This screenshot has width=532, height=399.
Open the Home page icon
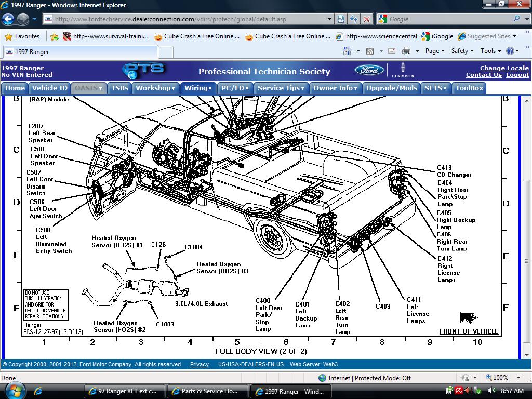coord(347,51)
